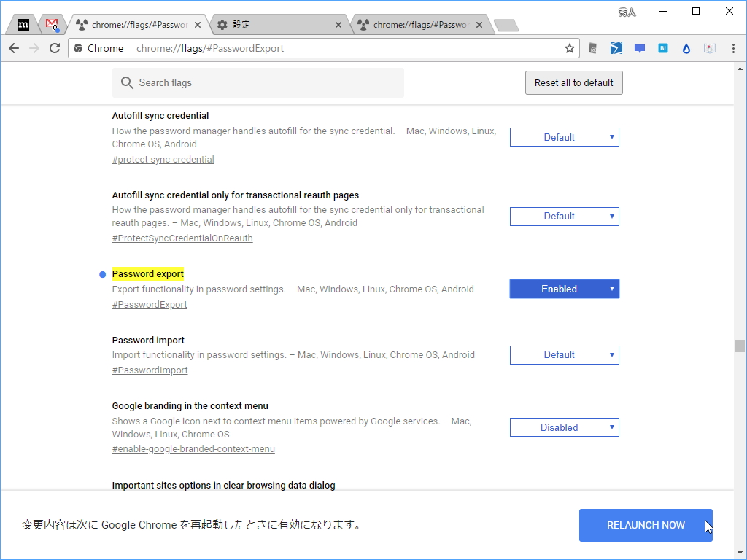Open the blue speech bubble extension
The height and width of the screenshot is (560, 747).
[639, 48]
